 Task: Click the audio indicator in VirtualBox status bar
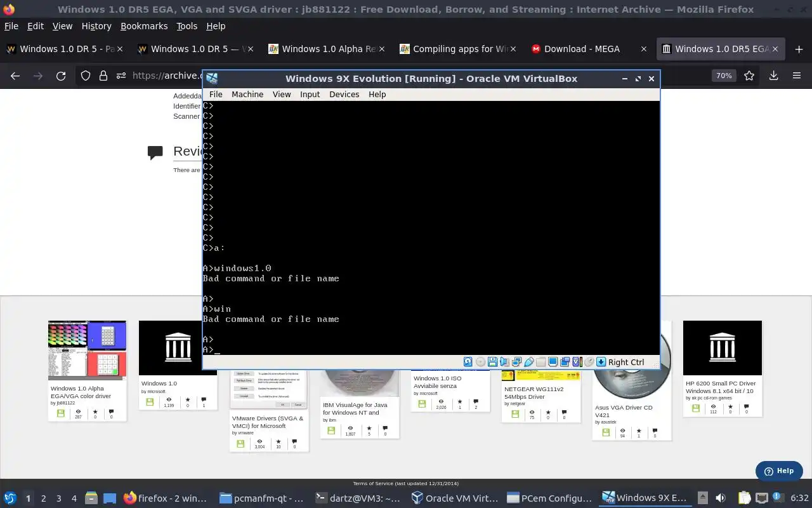pyautogui.click(x=504, y=362)
